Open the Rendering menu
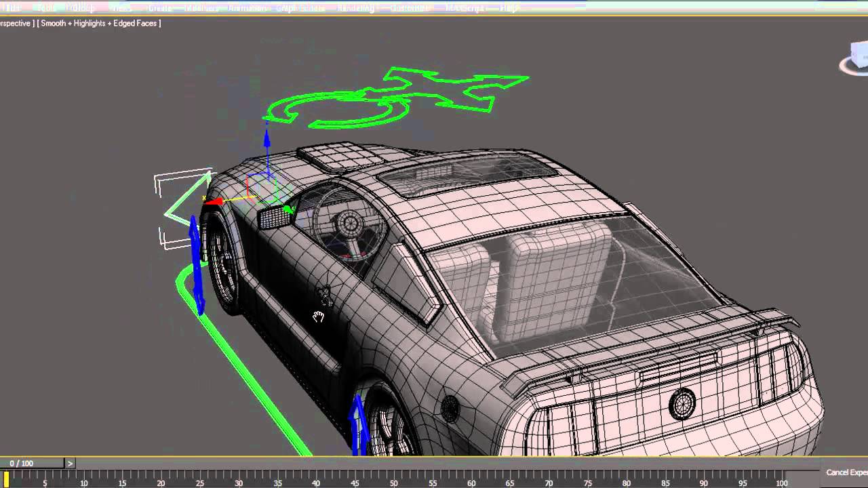 click(356, 8)
